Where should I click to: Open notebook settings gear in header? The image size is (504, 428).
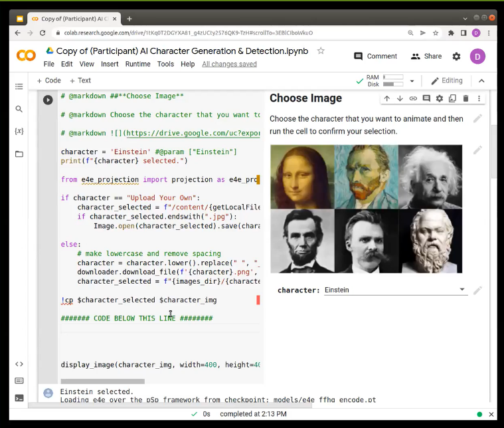click(x=456, y=56)
